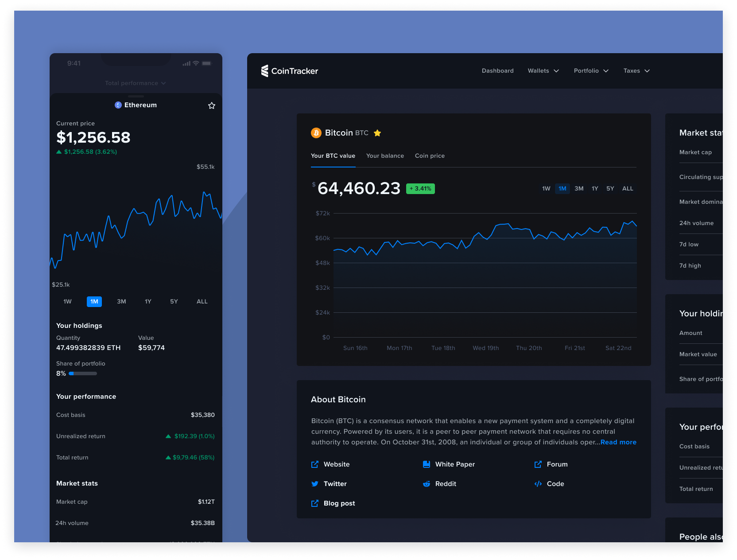Select 1Y range on Bitcoin chart
The height and width of the screenshot is (560, 737).
point(595,189)
